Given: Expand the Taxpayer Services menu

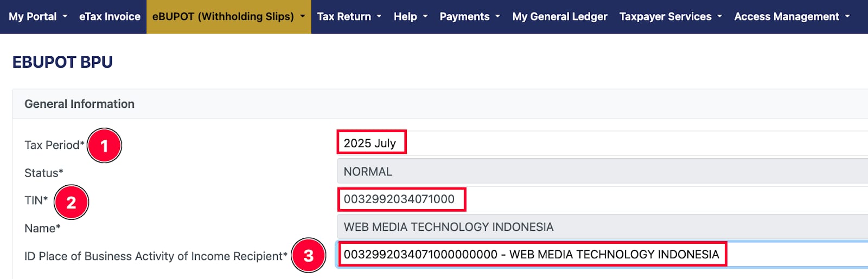Looking at the screenshot, I should pos(671,17).
